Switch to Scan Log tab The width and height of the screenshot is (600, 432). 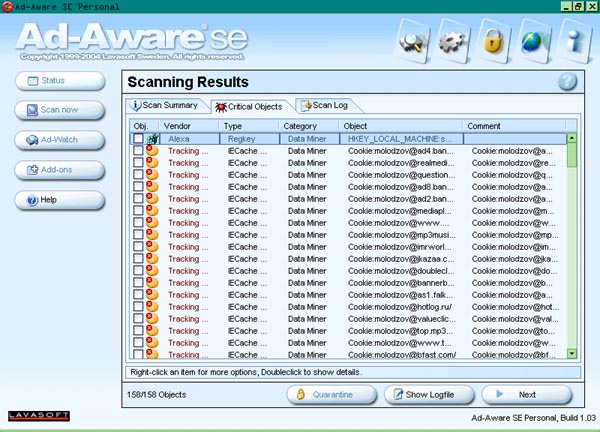325,105
